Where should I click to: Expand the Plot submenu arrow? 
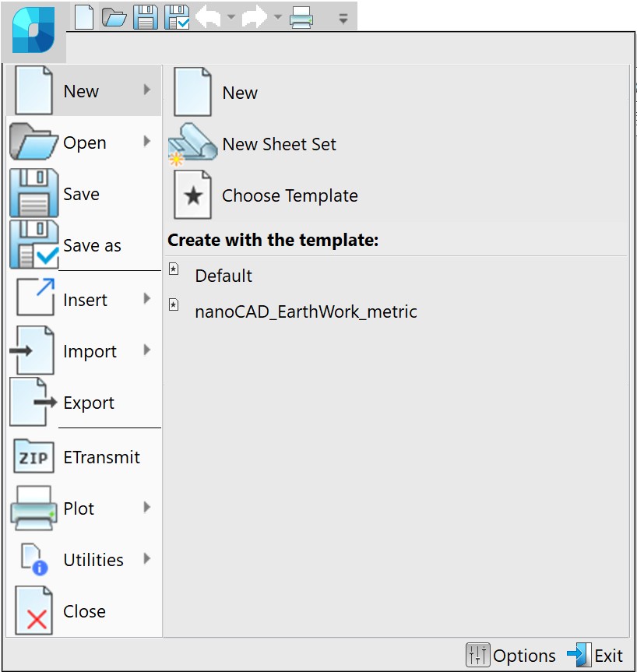(147, 508)
